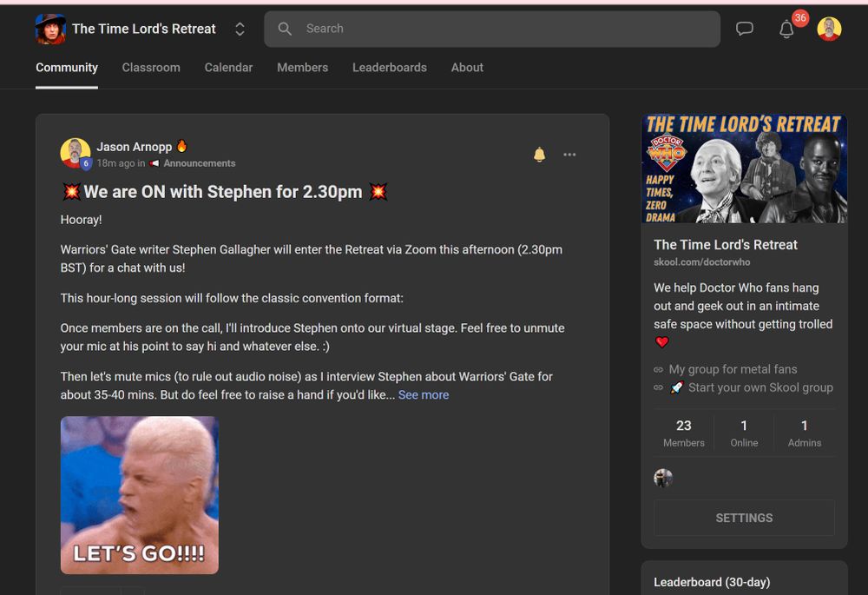Click the search magnifier icon
The height and width of the screenshot is (595, 868).
[x=285, y=29]
